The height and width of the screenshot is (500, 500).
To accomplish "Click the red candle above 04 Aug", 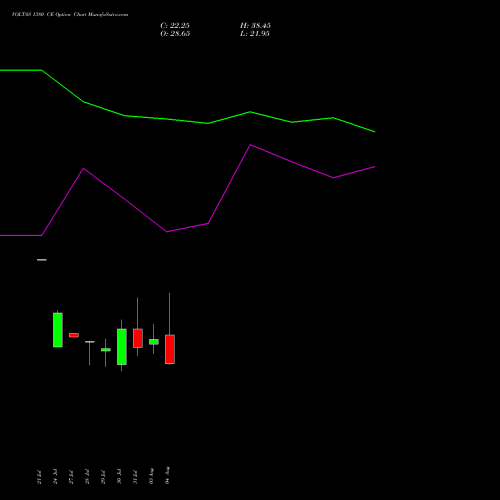I will coord(170,349).
